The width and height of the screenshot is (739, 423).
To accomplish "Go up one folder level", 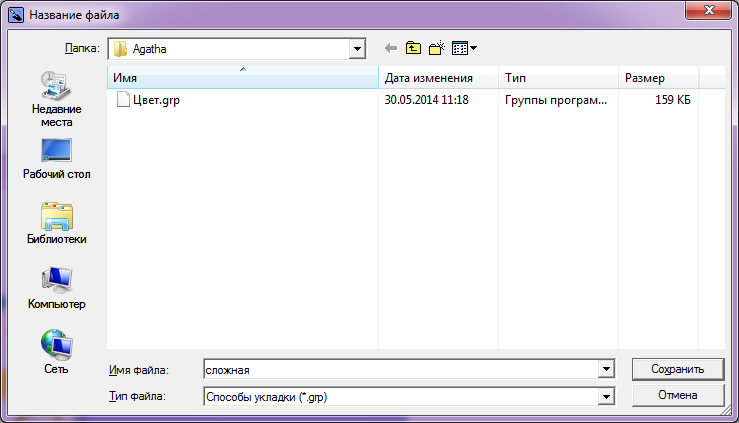I will click(413, 48).
